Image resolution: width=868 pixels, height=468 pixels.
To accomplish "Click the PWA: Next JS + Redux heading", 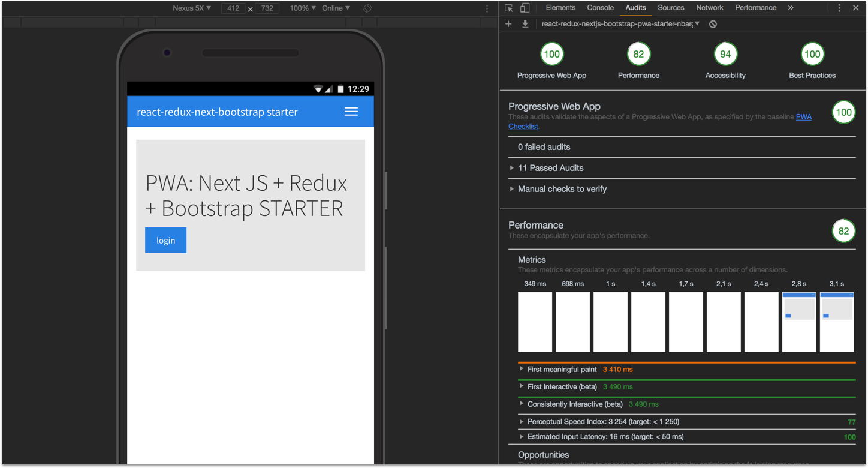I will [x=246, y=196].
